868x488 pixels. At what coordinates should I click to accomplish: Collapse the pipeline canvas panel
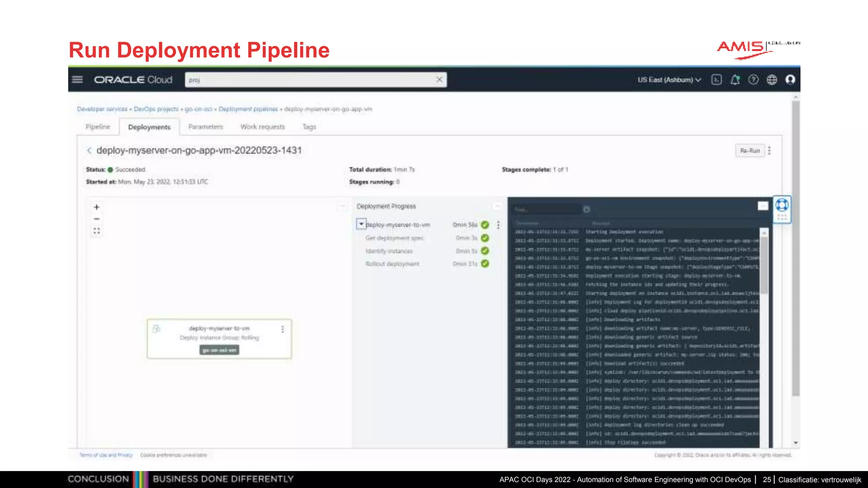[342, 206]
